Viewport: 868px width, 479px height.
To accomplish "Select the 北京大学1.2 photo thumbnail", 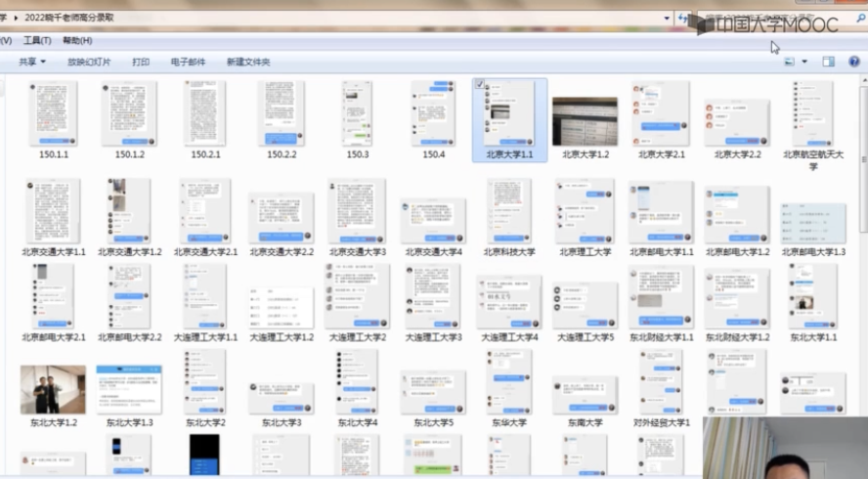I will 586,121.
